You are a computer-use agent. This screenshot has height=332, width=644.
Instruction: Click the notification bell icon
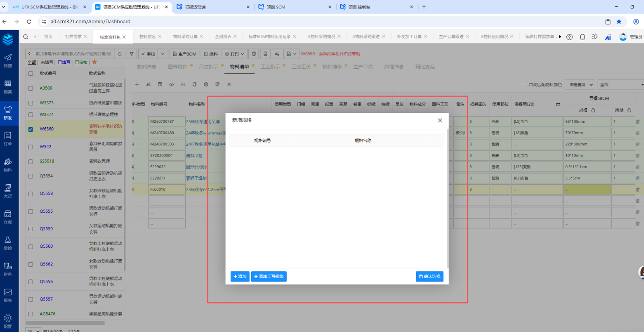(x=582, y=37)
